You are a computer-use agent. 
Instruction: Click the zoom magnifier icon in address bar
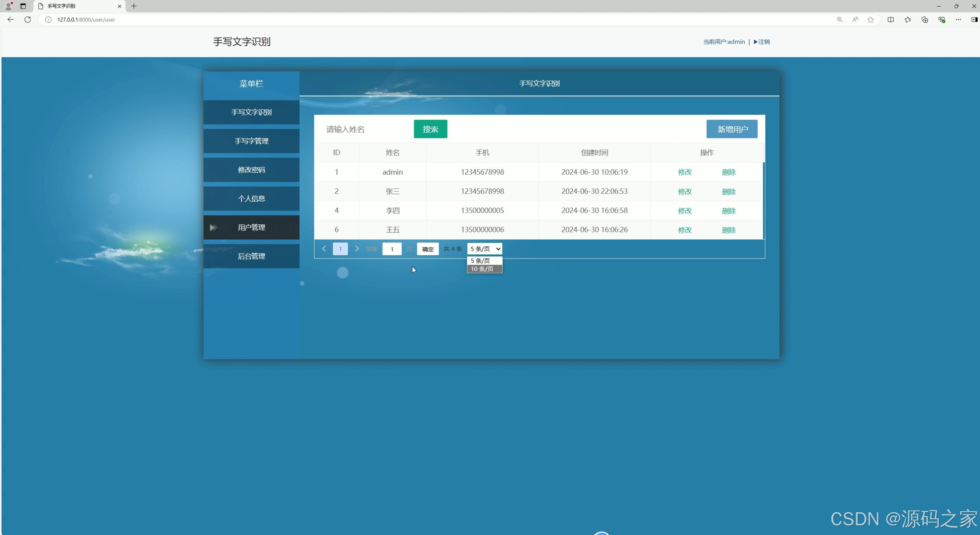(839, 19)
